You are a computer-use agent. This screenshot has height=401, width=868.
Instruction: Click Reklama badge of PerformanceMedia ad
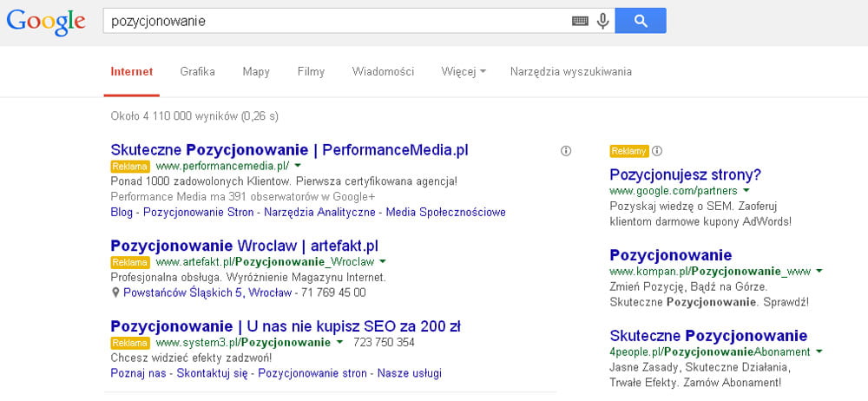coord(130,166)
